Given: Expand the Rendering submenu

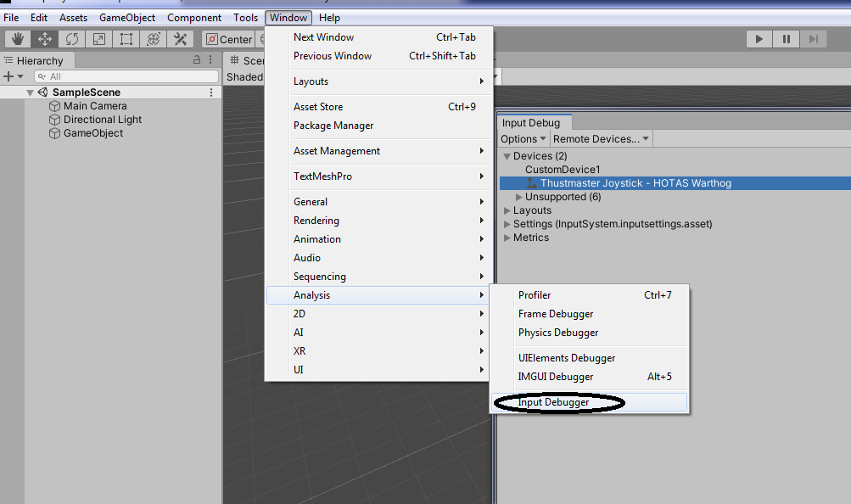Looking at the screenshot, I should [379, 221].
